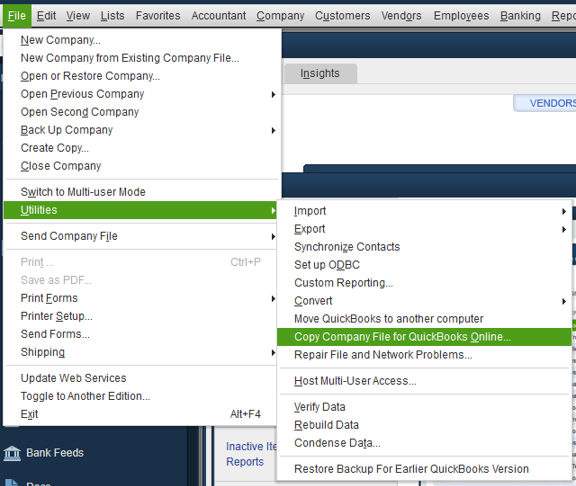
Task: Choose Set up ODBC
Action: tap(424, 265)
